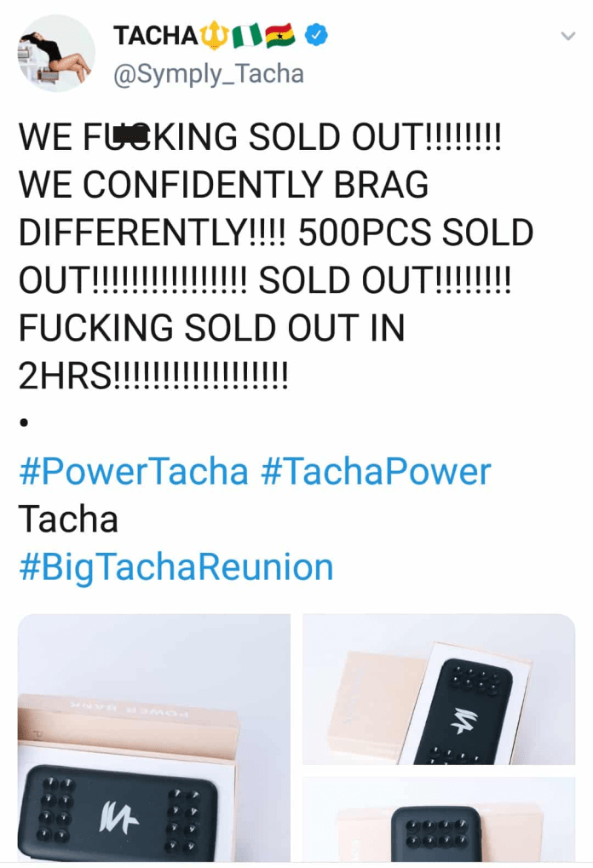Open the #BigTachaReunion hashtag
Image resolution: width=593 pixels, height=868 pixels.
pos(176,567)
